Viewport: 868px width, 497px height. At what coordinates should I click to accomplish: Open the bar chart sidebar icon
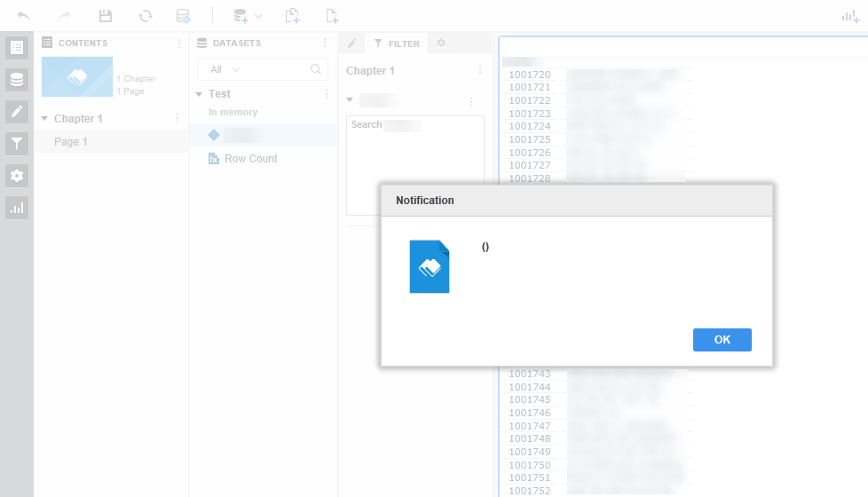pos(17,208)
